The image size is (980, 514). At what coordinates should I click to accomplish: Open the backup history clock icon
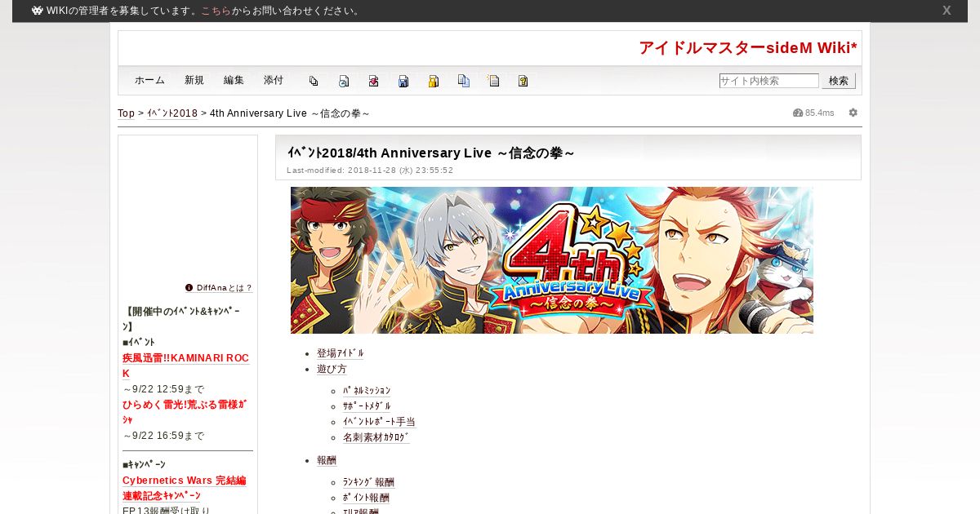click(344, 81)
